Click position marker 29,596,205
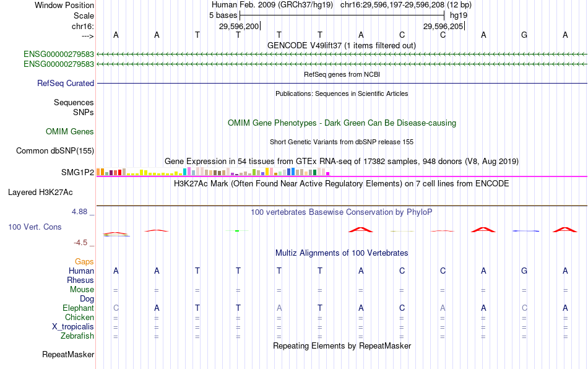 pyautogui.click(x=443, y=26)
